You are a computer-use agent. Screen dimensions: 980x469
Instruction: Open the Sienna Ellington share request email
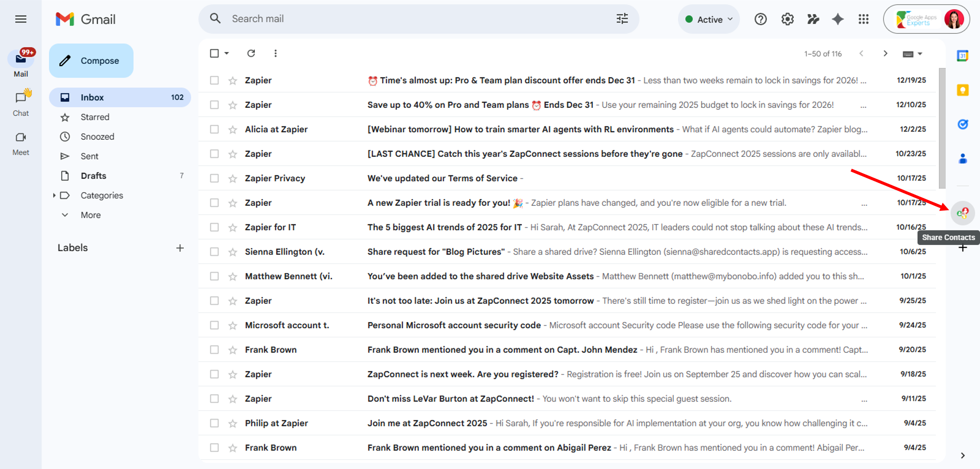(x=490, y=252)
